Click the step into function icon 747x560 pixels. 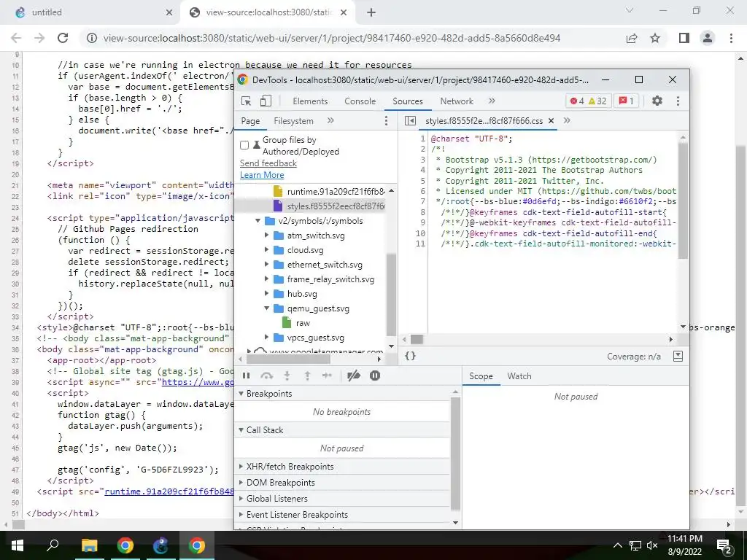click(x=287, y=376)
